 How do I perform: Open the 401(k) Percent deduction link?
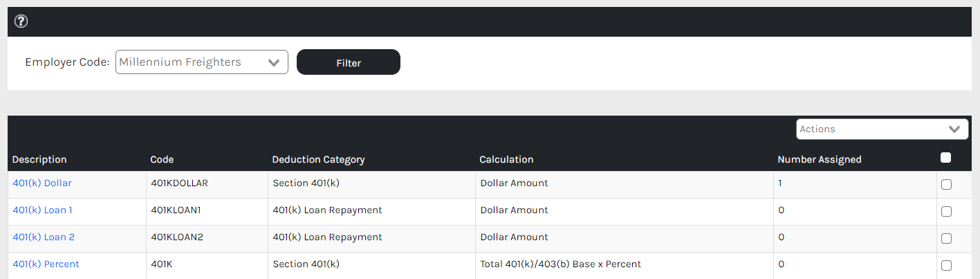[46, 264]
